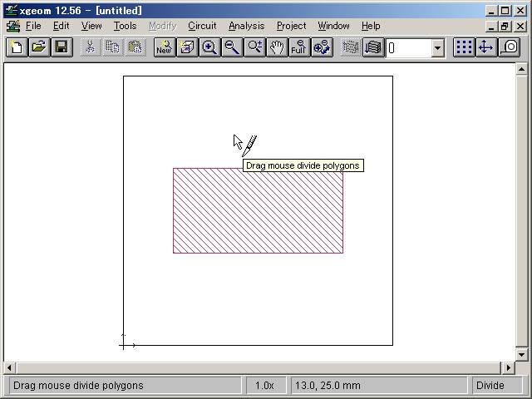Maximize the xgeom application window

[x=505, y=11]
